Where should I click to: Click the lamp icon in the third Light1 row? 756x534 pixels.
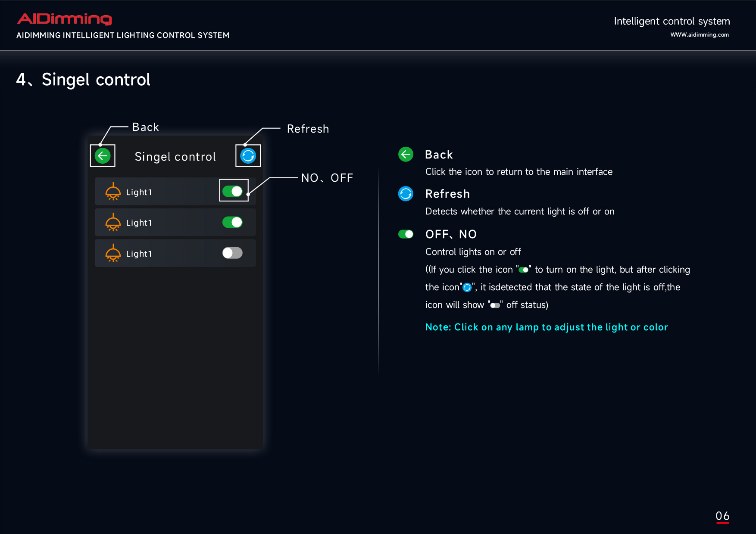(113, 254)
